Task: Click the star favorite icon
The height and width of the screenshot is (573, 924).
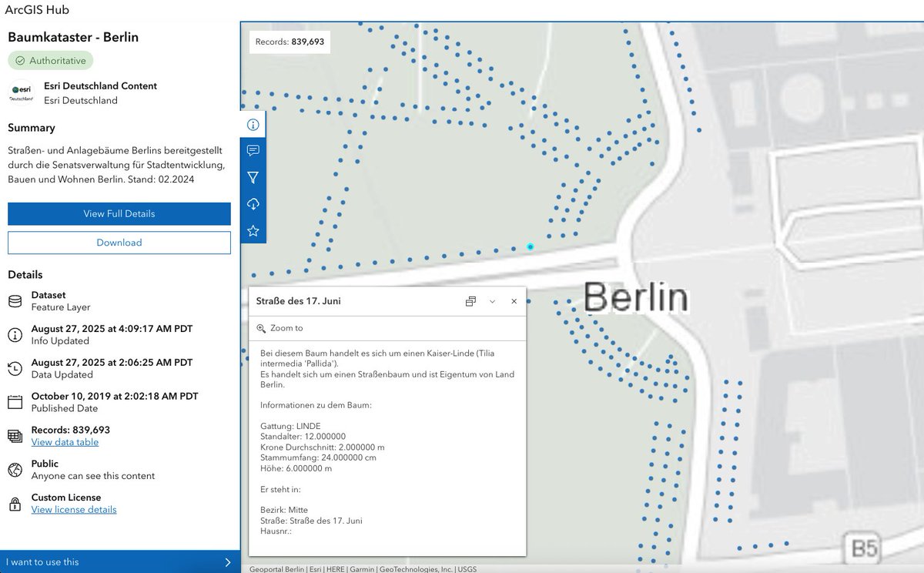Action: (253, 231)
